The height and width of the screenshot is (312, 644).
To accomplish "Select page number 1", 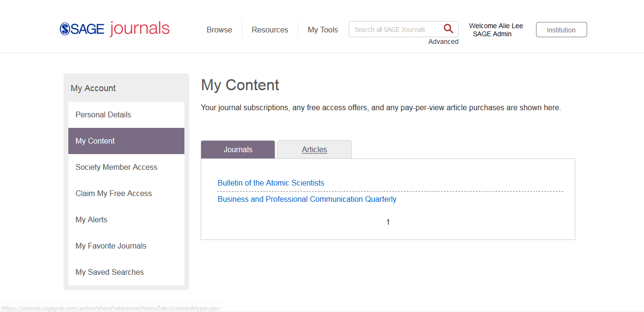I will [x=388, y=222].
